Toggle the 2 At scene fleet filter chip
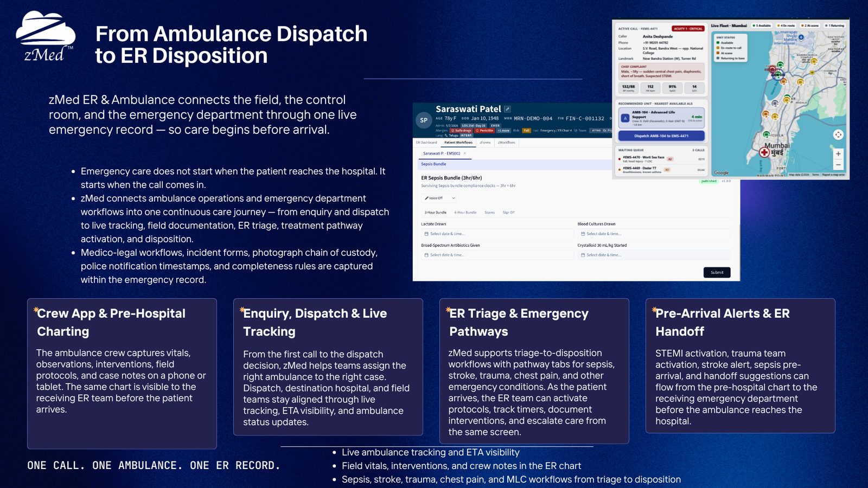Image resolution: width=868 pixels, height=488 pixels. tap(810, 25)
